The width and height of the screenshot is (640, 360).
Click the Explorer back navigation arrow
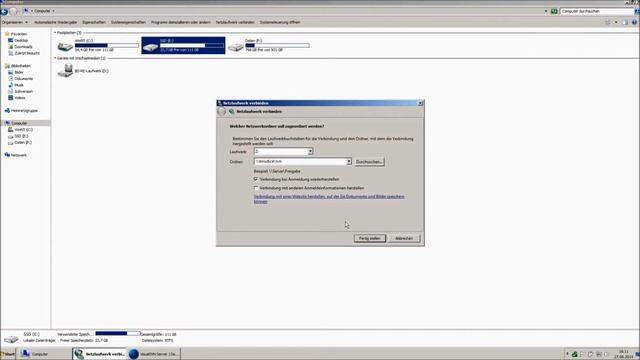pyautogui.click(x=4, y=11)
